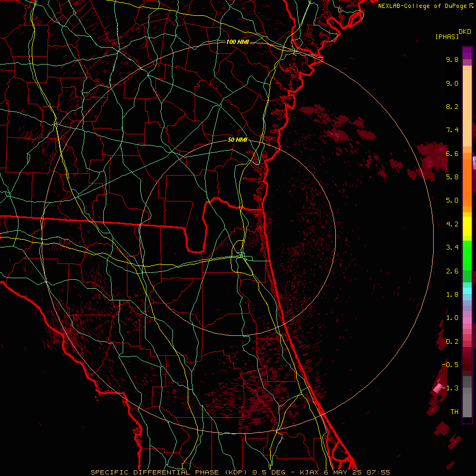Image resolution: width=476 pixels, height=476 pixels.
Task: Click the 7.4 scale value
Action: (x=452, y=130)
